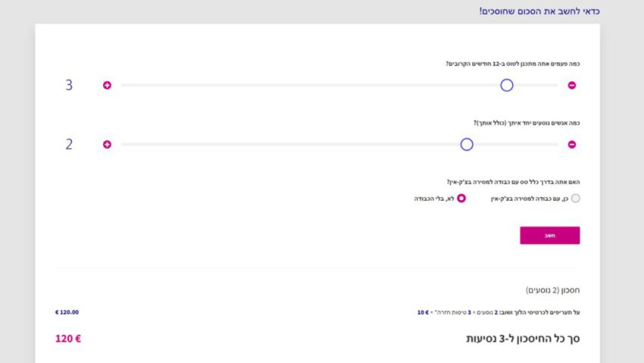Click the 'לא, בלי הכבודה' label text

coord(434,199)
